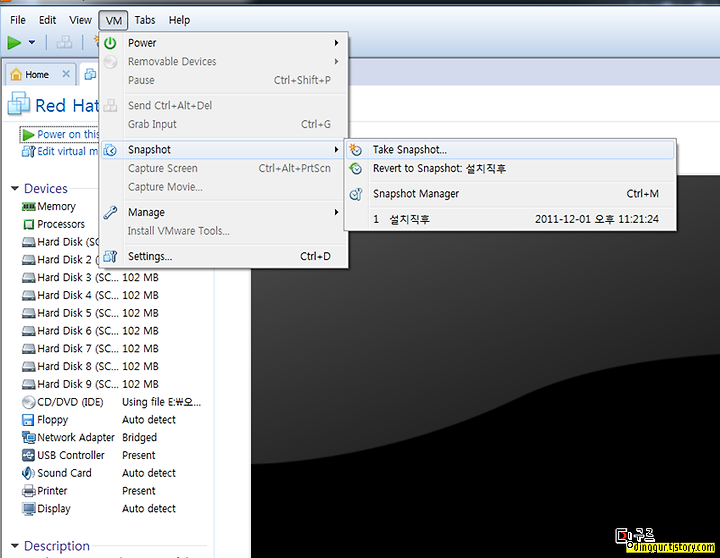Expand the Manage submenu arrow
Viewport: 720px width, 558px height.
point(336,212)
